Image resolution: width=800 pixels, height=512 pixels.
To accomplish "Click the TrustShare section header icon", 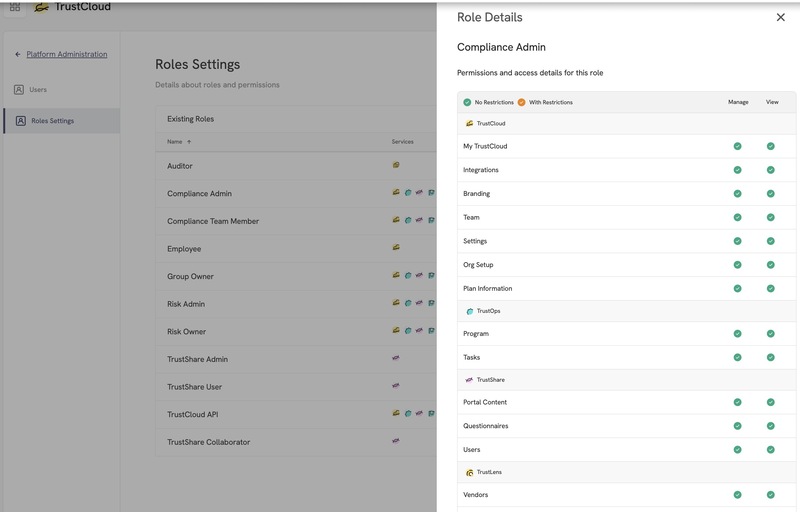I will pos(469,380).
